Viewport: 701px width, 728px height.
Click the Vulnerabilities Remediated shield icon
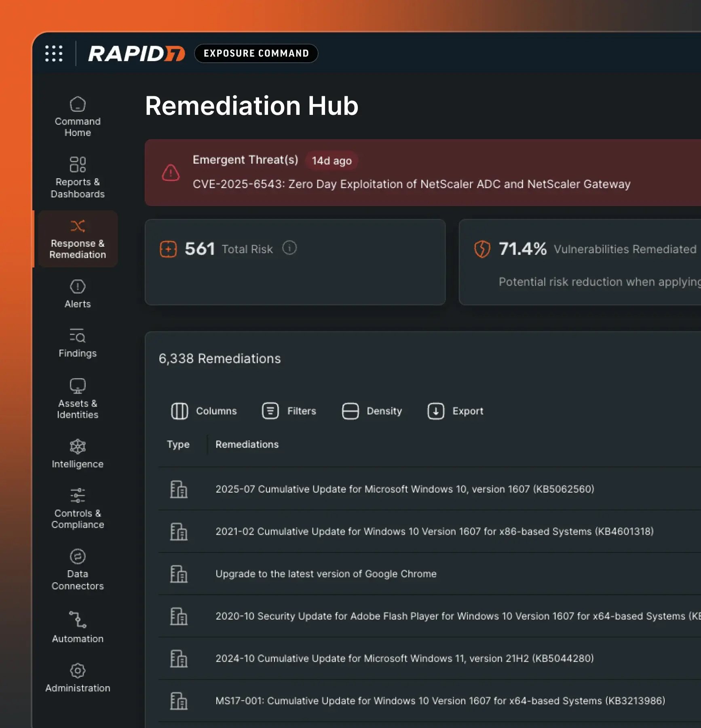coord(482,249)
